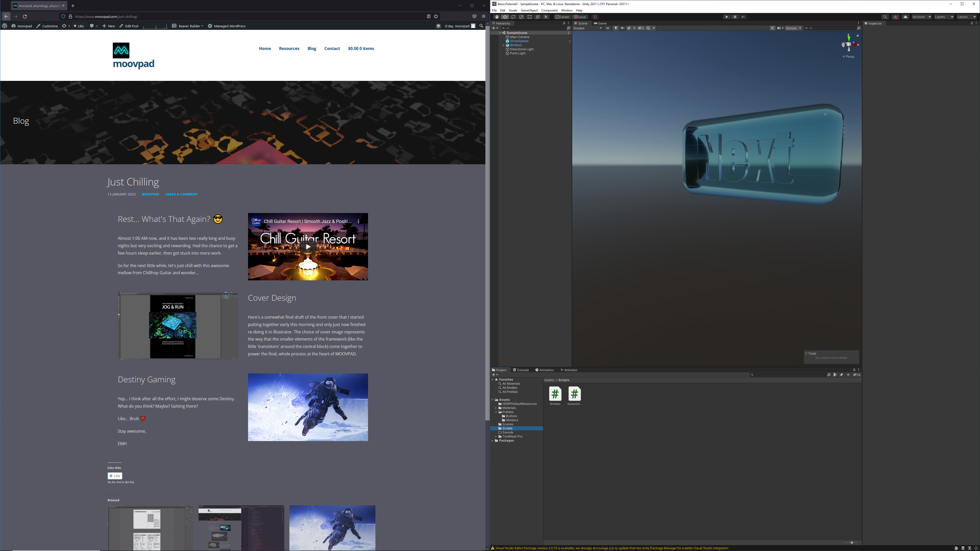The width and height of the screenshot is (980, 551).
Task: Select the Hand tool in Unity toolbar
Action: coord(496,17)
